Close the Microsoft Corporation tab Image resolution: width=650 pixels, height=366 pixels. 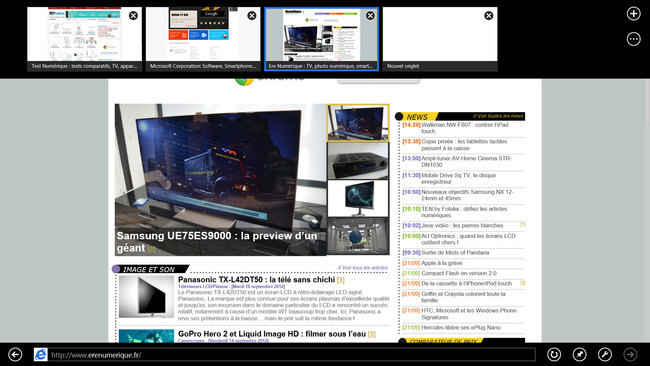[252, 16]
